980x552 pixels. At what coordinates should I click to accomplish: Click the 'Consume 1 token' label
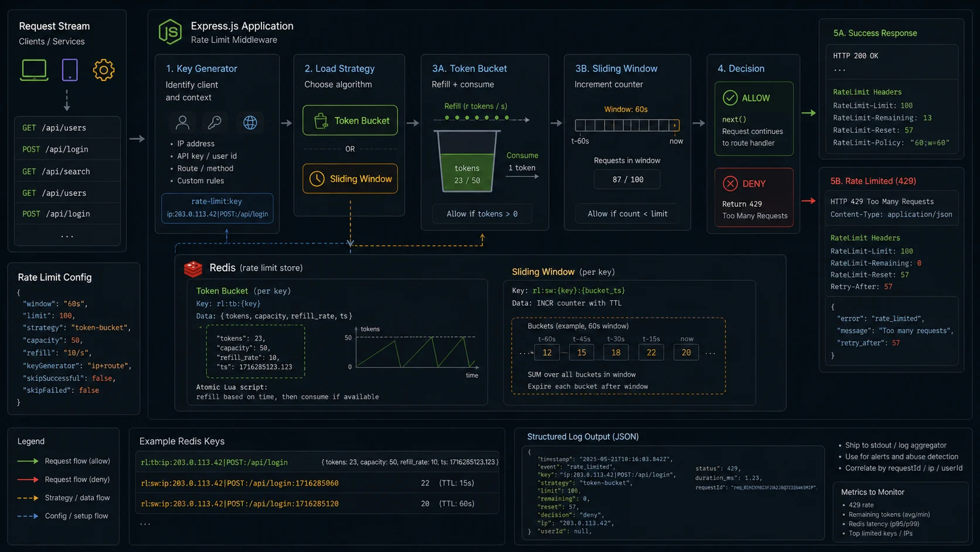click(x=522, y=161)
